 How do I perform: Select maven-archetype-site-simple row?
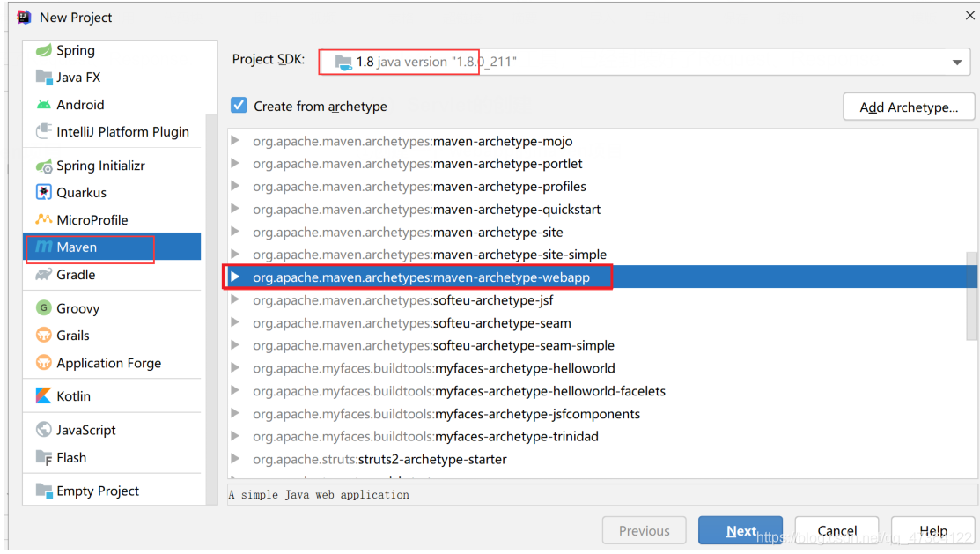[597, 255]
